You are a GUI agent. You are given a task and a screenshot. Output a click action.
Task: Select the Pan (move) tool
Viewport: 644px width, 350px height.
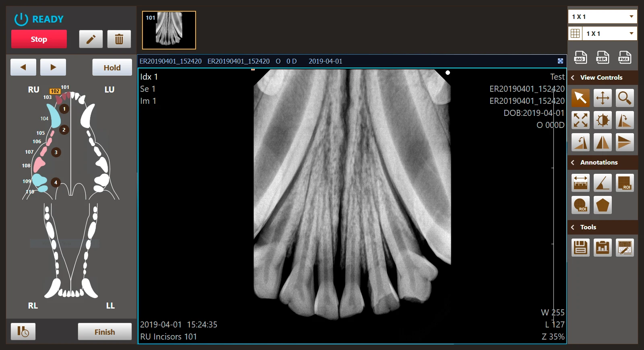coord(602,98)
